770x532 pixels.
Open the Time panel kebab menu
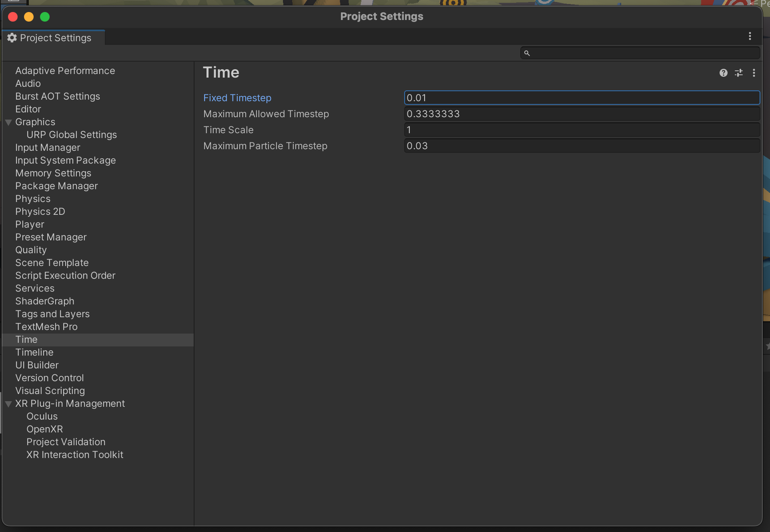coord(754,73)
